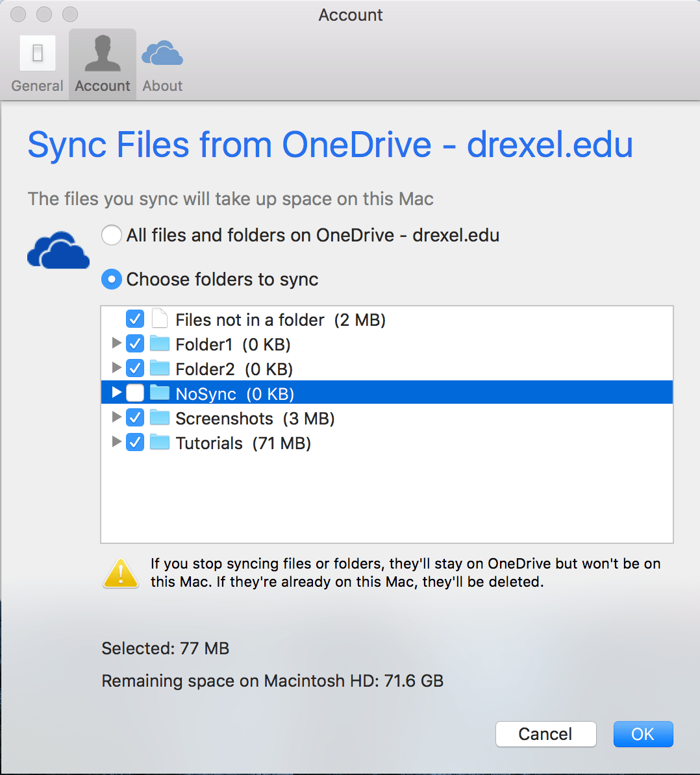Uncheck the Tutorials folder checkbox
700x775 pixels.
[x=134, y=442]
